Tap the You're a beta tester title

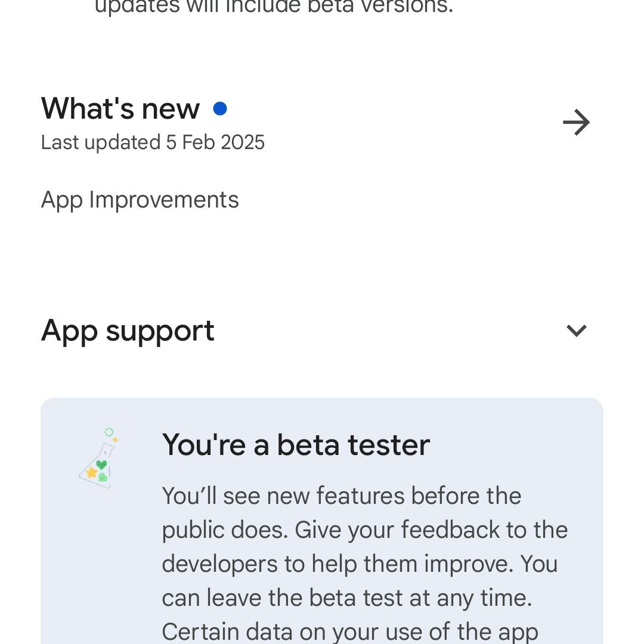(296, 445)
